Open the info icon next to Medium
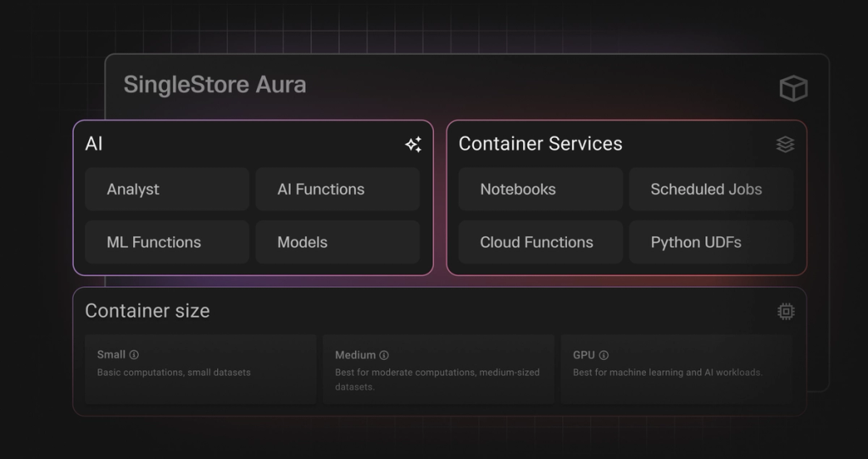Viewport: 868px width, 459px height. (x=384, y=355)
